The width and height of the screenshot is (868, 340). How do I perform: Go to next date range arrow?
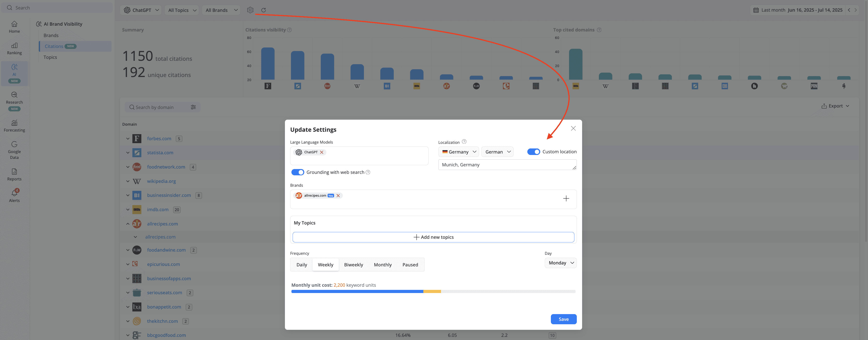[856, 10]
